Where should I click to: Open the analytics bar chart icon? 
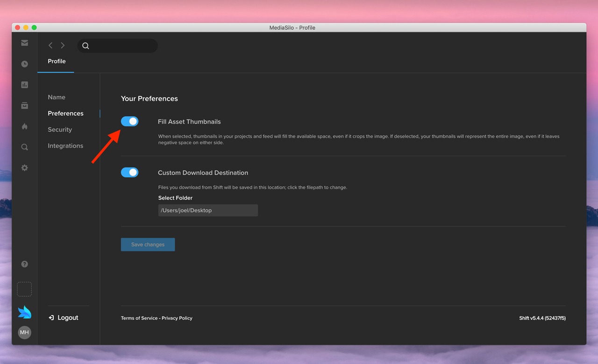(24, 85)
